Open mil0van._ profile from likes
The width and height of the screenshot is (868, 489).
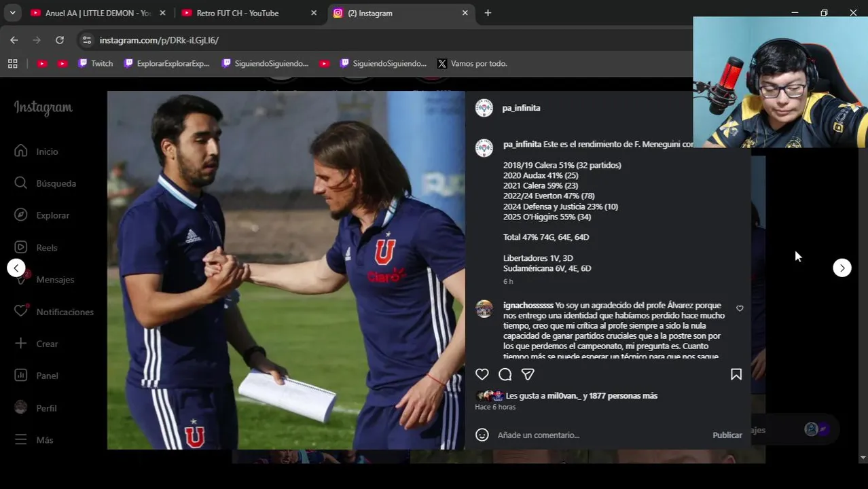[x=564, y=395]
